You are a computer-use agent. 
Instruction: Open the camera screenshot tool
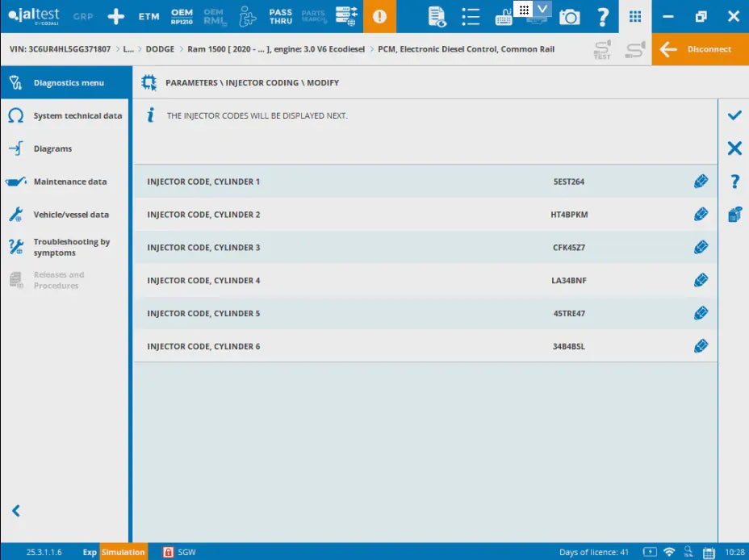click(x=570, y=16)
